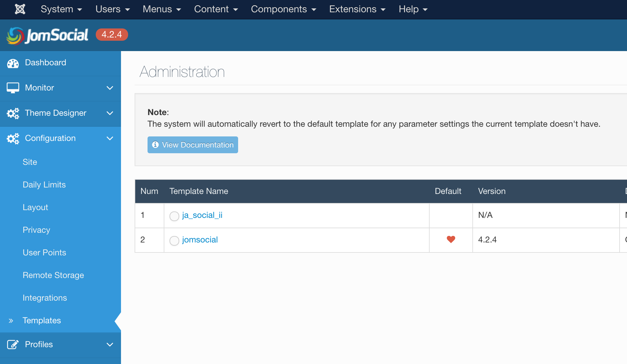Click the Default column header

(x=448, y=191)
